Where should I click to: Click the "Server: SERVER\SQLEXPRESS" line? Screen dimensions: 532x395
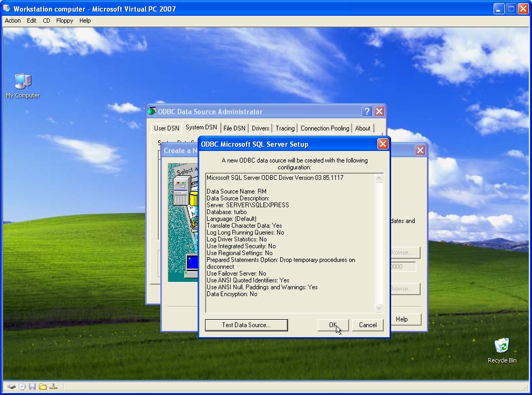248,205
